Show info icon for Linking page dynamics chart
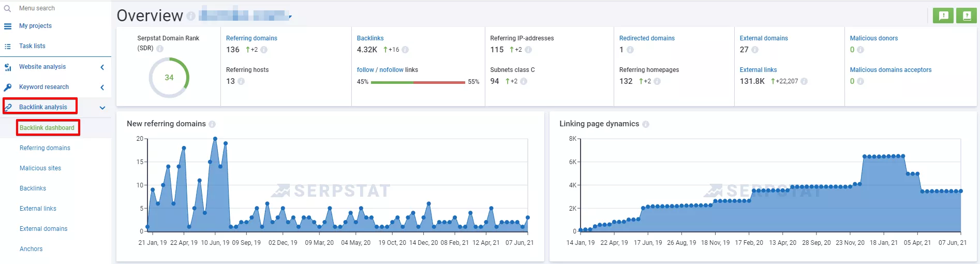Screen dimensions: 980x264 pyautogui.click(x=646, y=124)
